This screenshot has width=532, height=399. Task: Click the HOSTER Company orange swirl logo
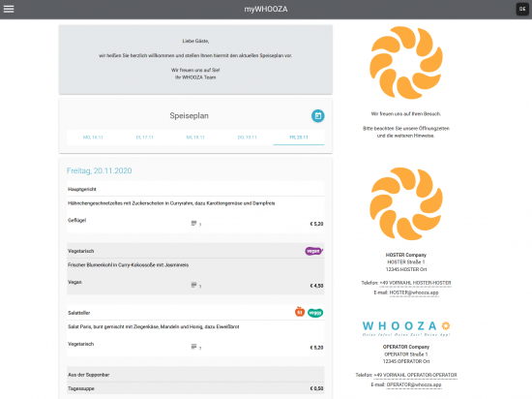tap(406, 203)
